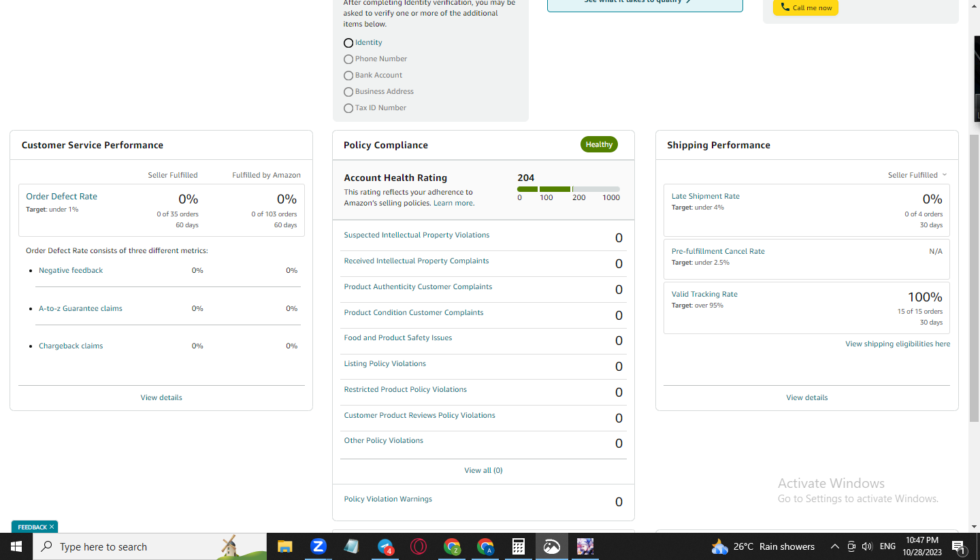Click Learn more about Account Health Rating
This screenshot has width=980, height=560.
453,203
